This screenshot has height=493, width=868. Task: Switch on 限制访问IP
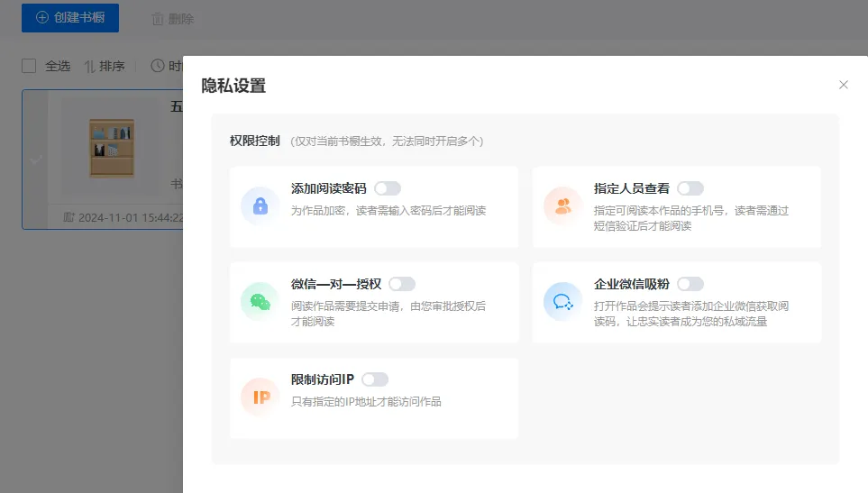pos(375,379)
